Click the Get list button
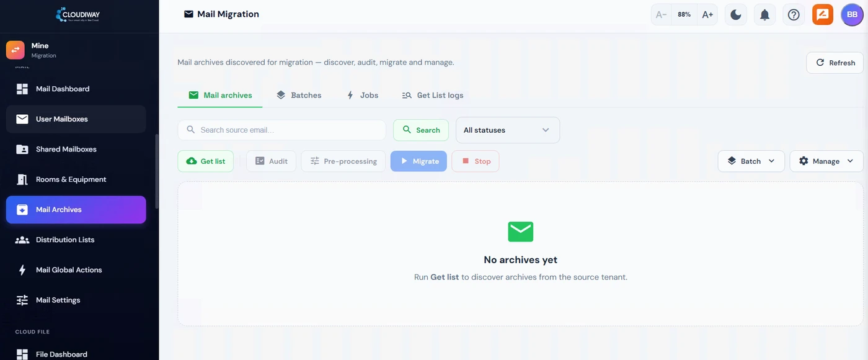 tap(206, 161)
